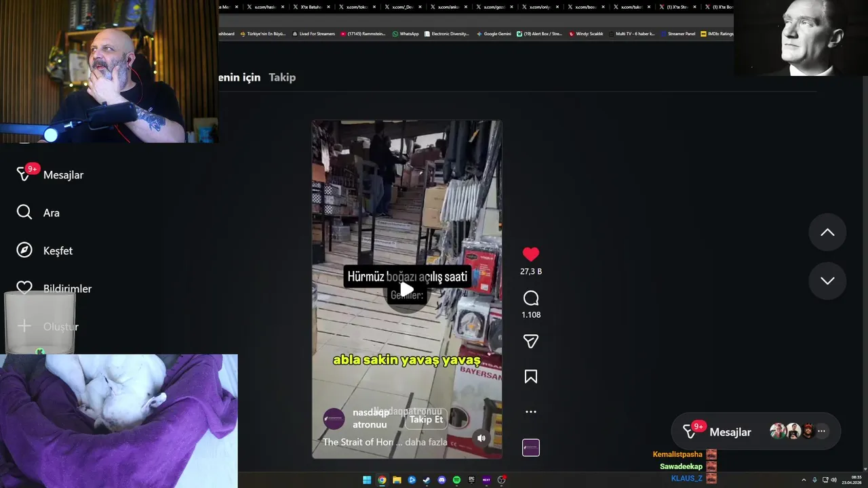Open the Windows Start menu
868x488 pixels.
click(367, 480)
